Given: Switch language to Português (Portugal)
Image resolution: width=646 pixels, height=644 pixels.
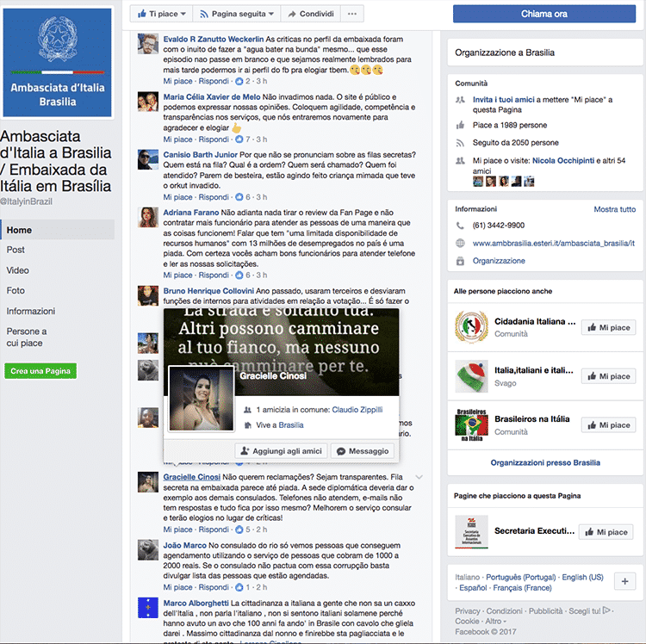Looking at the screenshot, I should click(521, 577).
